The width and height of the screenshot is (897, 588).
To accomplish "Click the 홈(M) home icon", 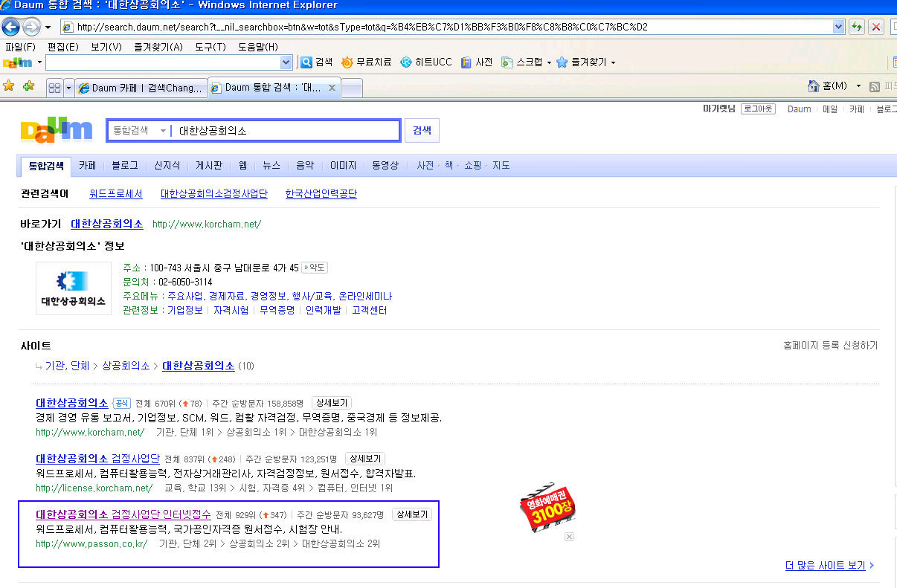I will (x=828, y=86).
